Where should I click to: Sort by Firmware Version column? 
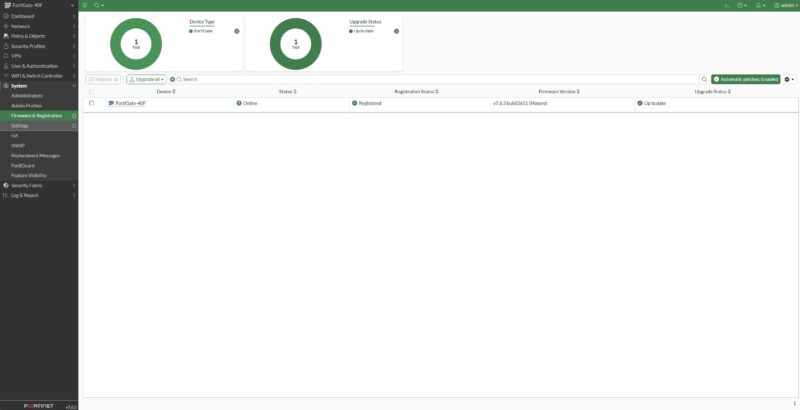(x=559, y=92)
